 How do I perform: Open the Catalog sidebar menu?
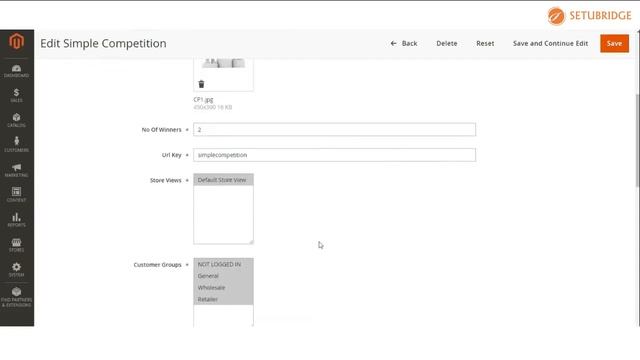click(16, 120)
